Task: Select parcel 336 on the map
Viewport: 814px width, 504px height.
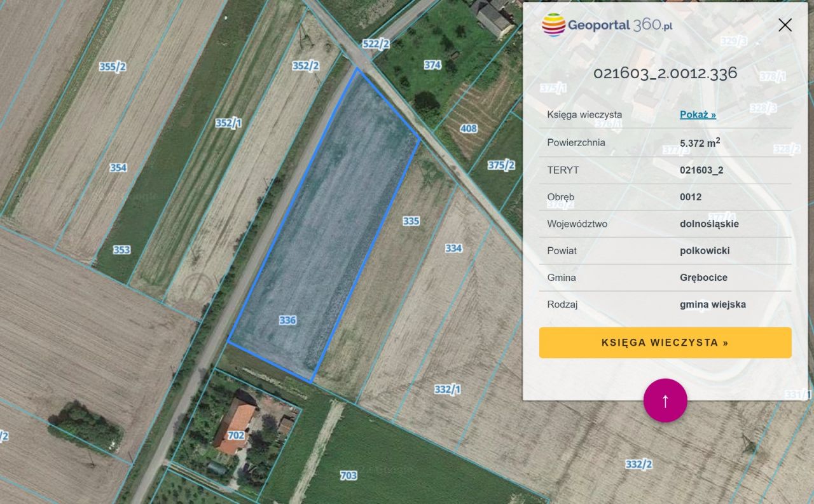Action: tap(287, 320)
